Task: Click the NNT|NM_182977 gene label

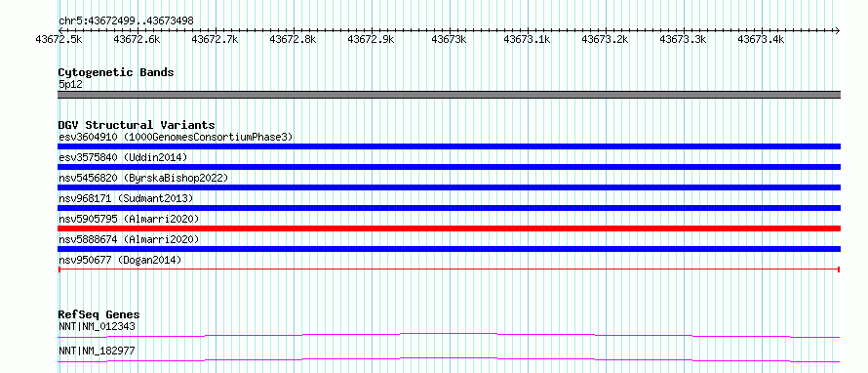Action: 97,351
